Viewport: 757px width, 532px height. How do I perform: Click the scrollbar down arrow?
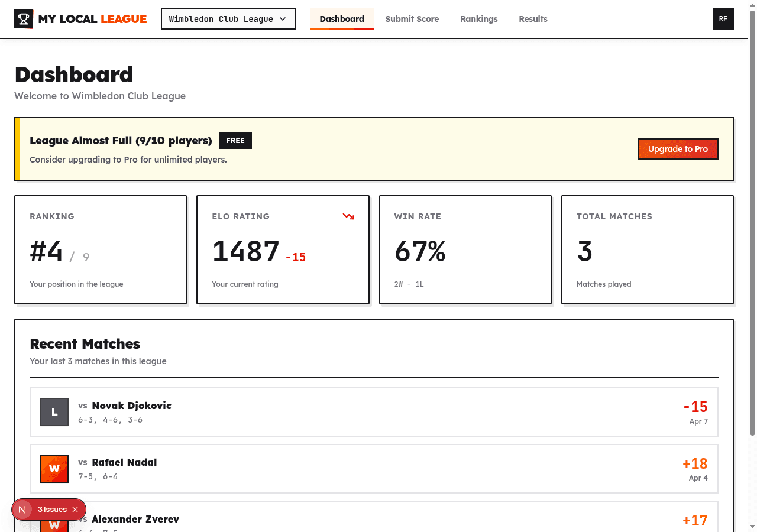point(752,527)
